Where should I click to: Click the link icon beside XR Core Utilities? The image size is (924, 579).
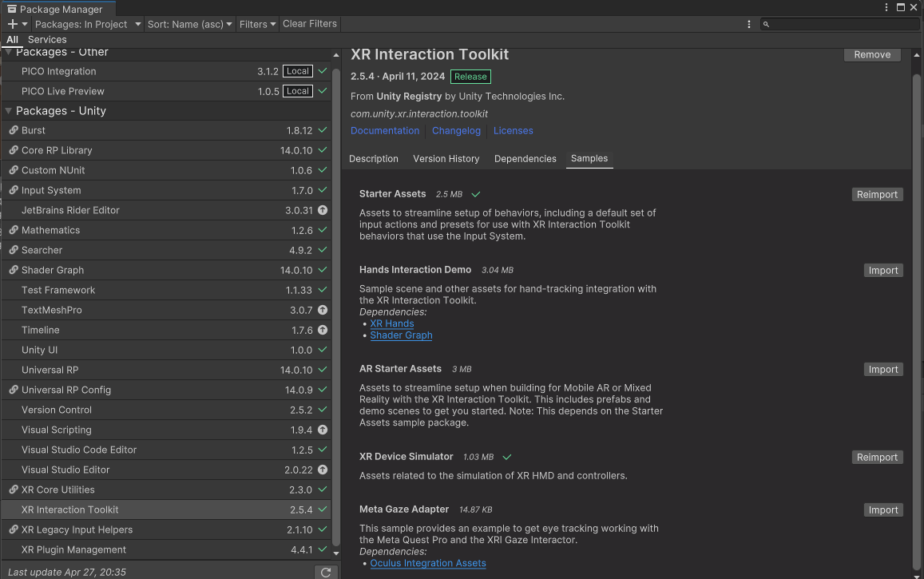13,490
